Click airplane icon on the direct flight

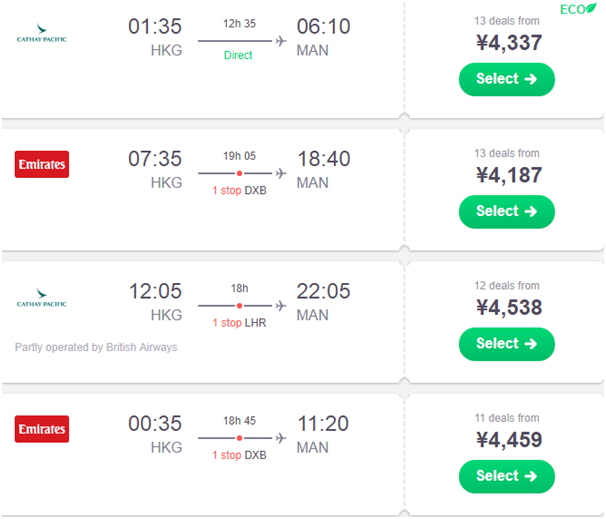coord(280,41)
